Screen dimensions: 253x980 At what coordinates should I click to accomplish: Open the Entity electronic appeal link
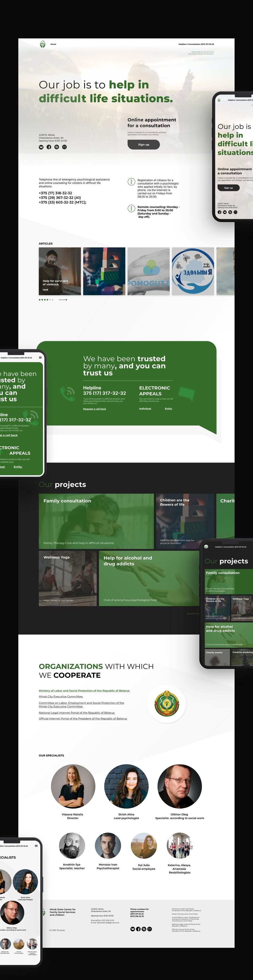coord(168,409)
